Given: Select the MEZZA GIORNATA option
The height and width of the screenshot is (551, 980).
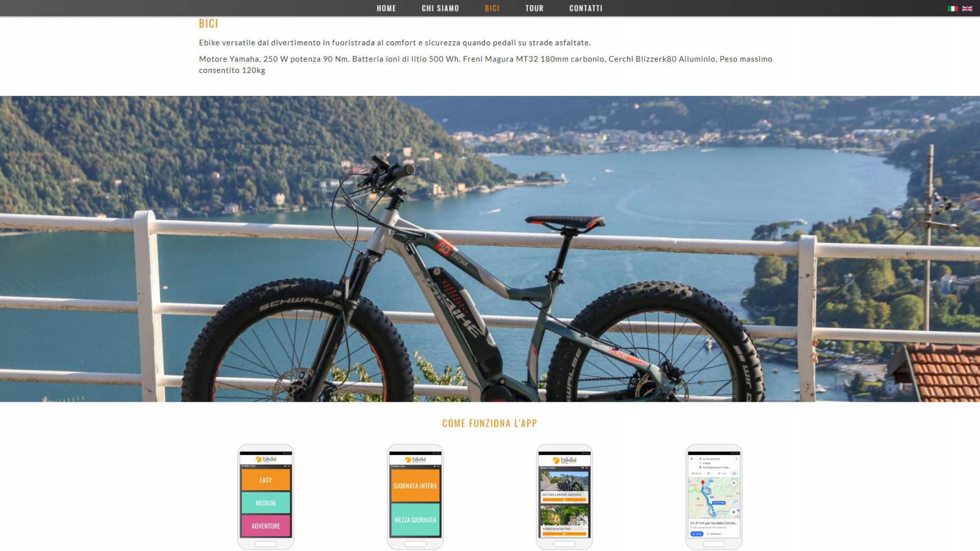Looking at the screenshot, I should click(415, 520).
